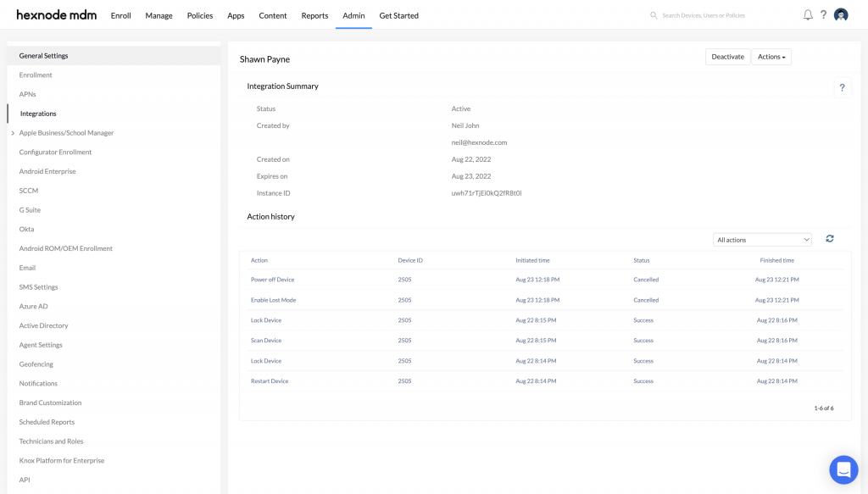Switch to the Policies menu
The image size is (868, 494).
pyautogui.click(x=199, y=14)
